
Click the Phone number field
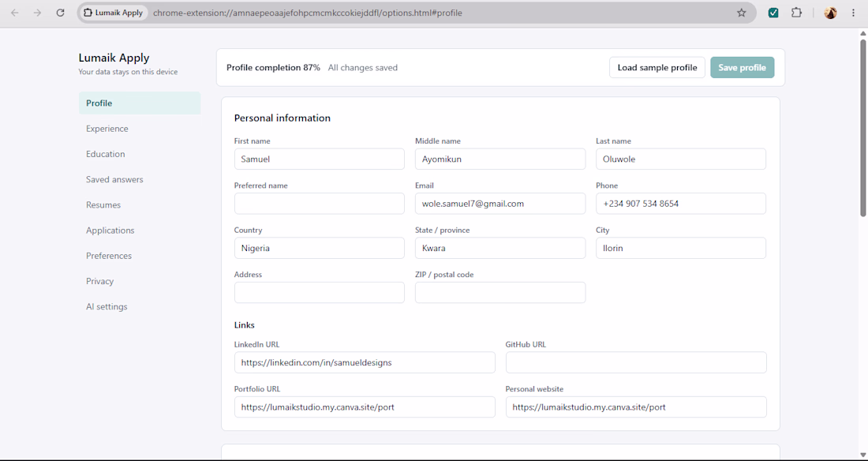[681, 204]
